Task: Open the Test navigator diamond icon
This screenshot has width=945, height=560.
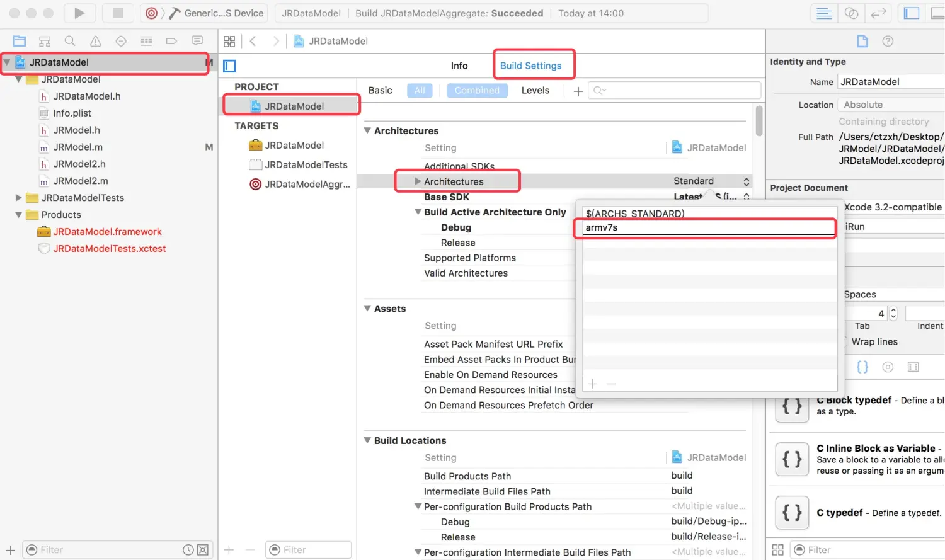Action: click(x=121, y=41)
